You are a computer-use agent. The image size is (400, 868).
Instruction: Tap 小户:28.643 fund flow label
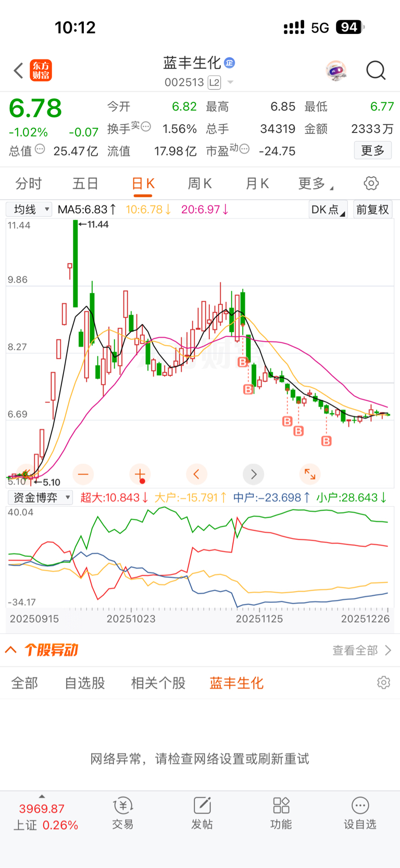(352, 497)
